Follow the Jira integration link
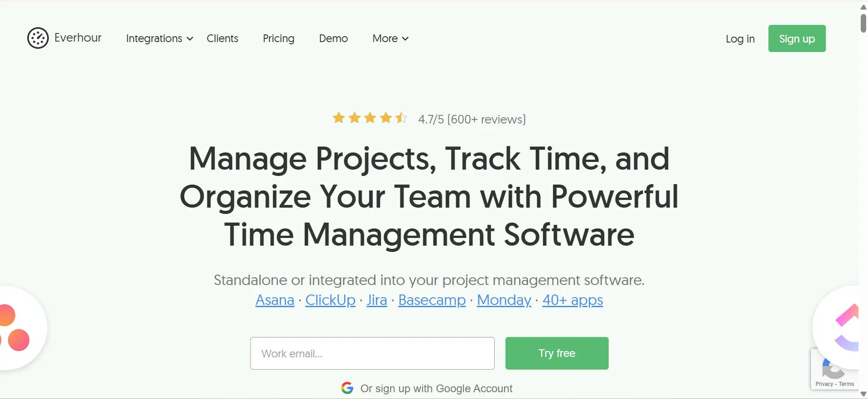Screen dimensions: 868x399 tap(377, 300)
